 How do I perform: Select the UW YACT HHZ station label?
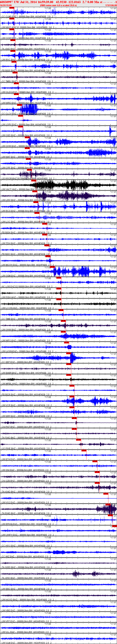point(27,189)
